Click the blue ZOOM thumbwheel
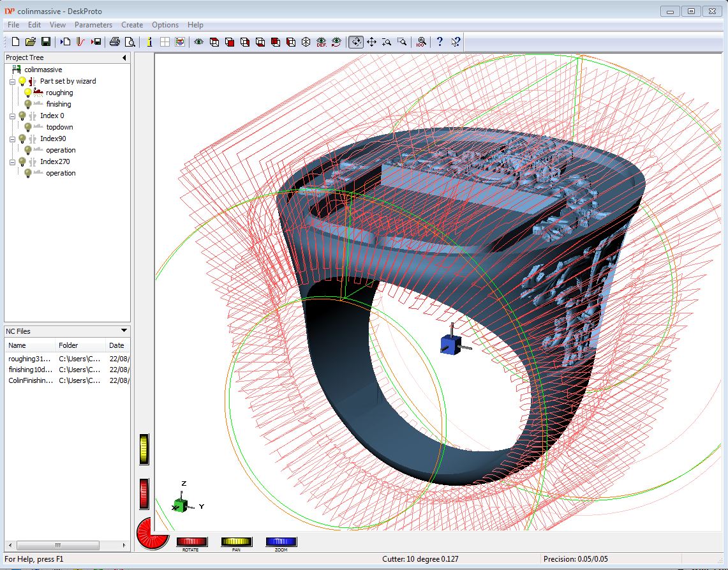This screenshot has height=570, width=728. 281,542
